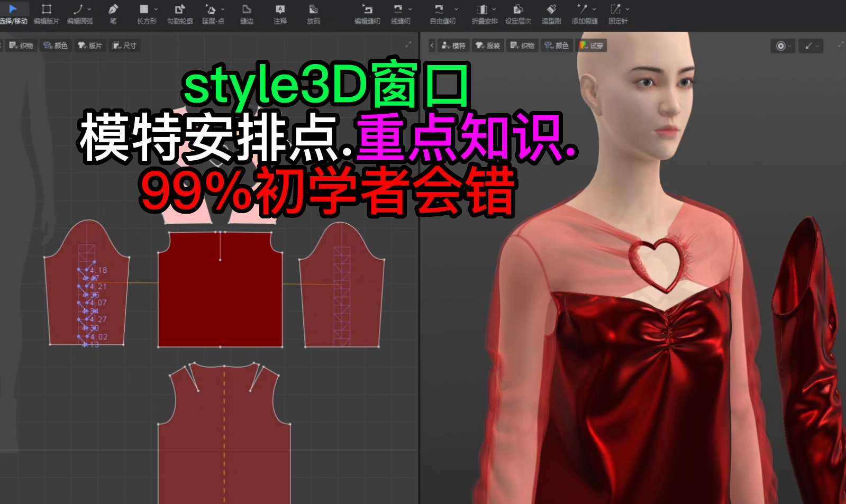Select the 笔 pen tool
The width and height of the screenshot is (846, 504).
(113, 13)
